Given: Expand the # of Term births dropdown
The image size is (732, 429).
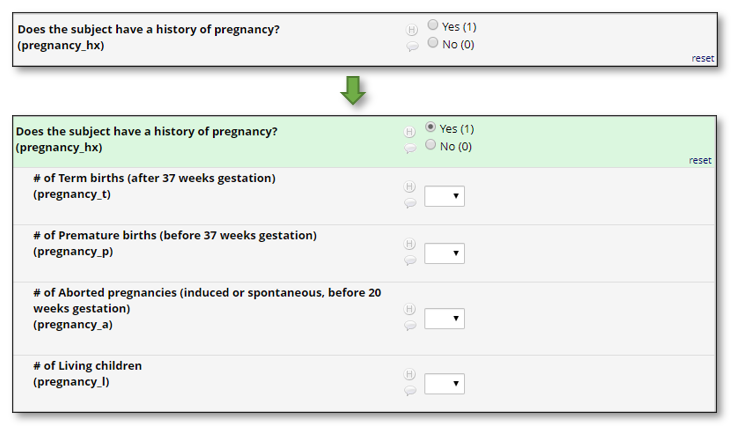Looking at the screenshot, I should 444,196.
